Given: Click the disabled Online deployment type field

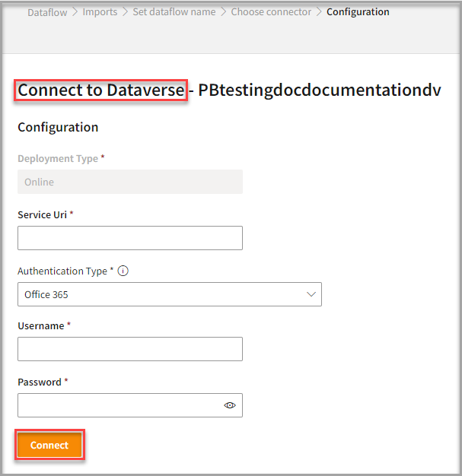Looking at the screenshot, I should pos(130,182).
